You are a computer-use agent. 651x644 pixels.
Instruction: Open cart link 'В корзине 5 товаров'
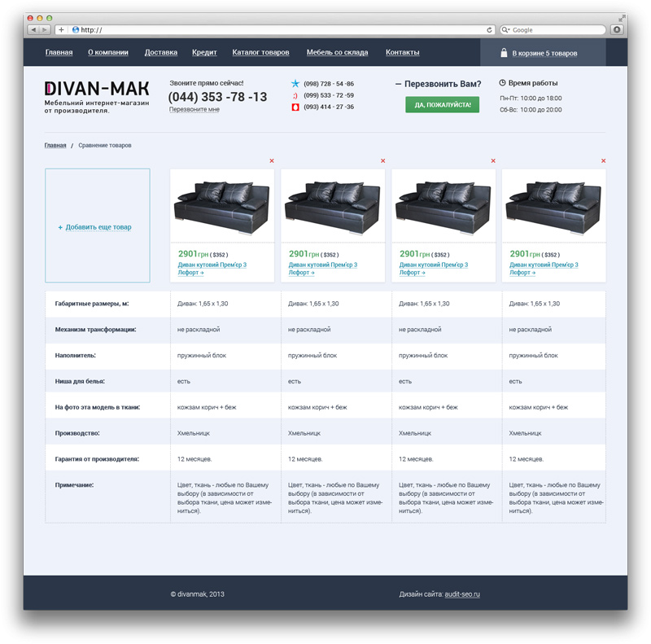pyautogui.click(x=544, y=54)
